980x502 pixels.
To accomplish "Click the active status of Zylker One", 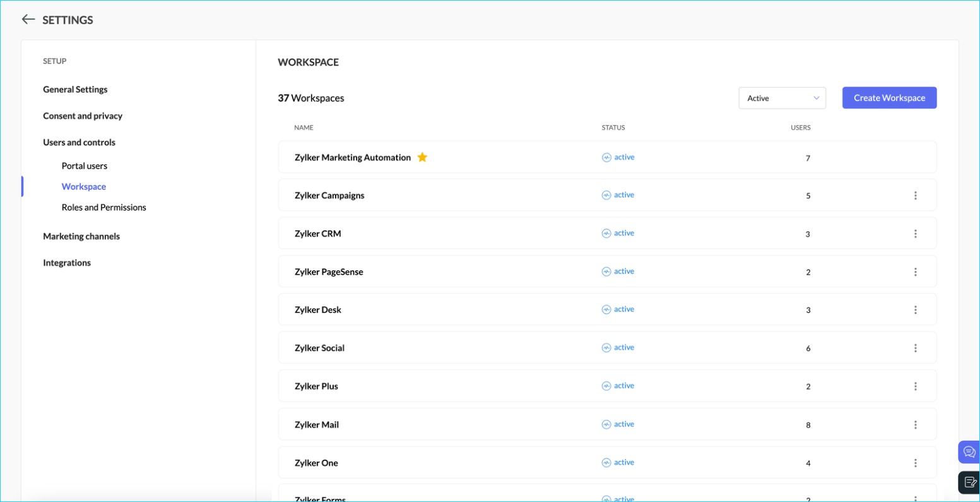I will 618,462.
